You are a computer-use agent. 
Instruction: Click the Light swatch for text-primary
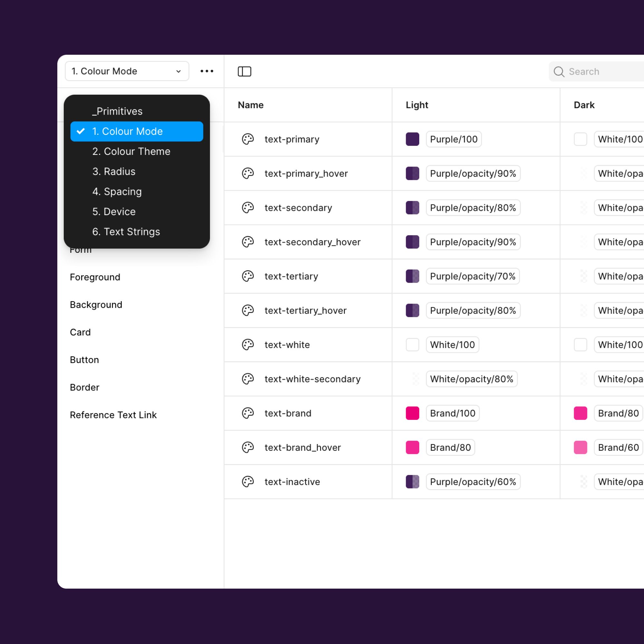pos(412,139)
